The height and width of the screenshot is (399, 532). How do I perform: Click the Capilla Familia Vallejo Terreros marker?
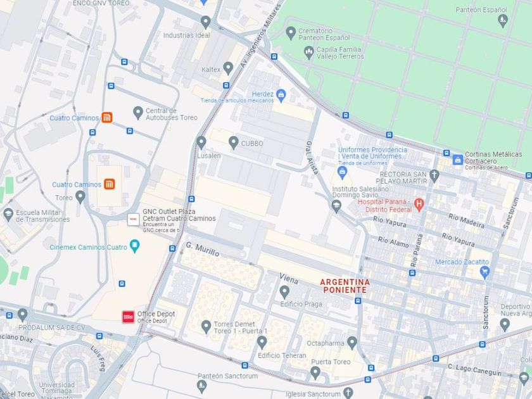click(309, 53)
